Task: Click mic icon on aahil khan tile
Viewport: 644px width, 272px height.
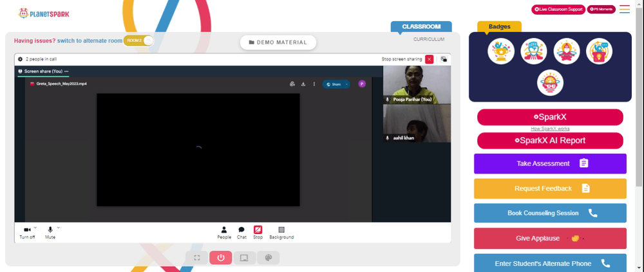Action: [387, 138]
